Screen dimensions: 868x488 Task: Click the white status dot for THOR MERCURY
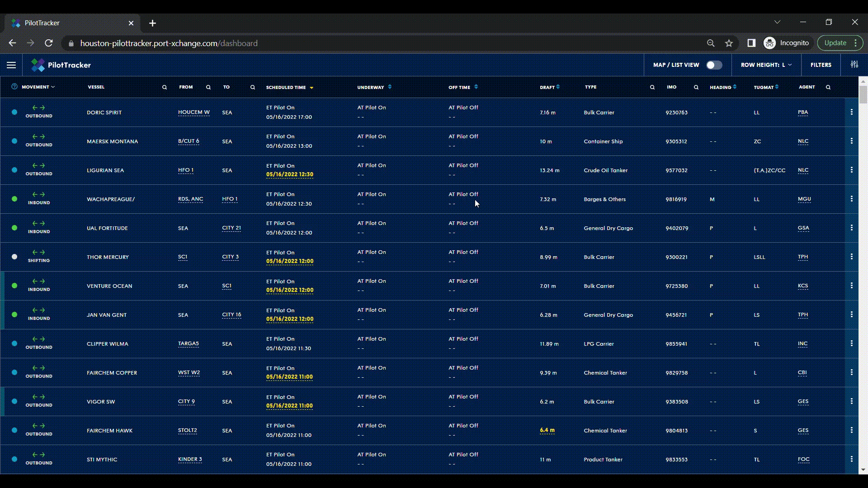(x=14, y=257)
